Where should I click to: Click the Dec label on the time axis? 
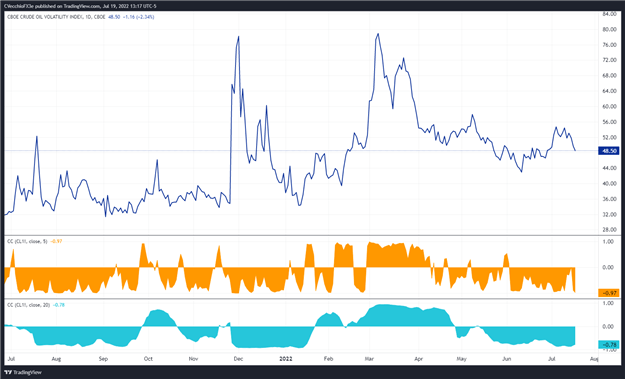[x=238, y=359]
